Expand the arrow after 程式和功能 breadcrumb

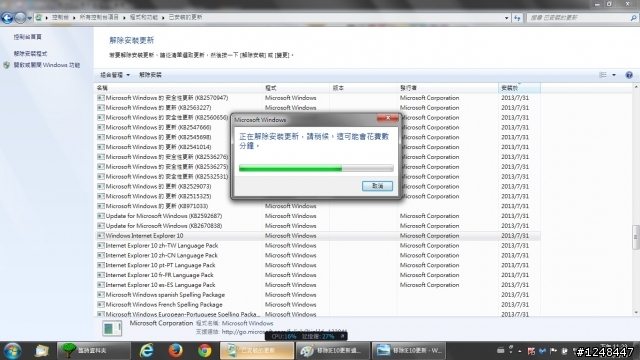[163, 18]
